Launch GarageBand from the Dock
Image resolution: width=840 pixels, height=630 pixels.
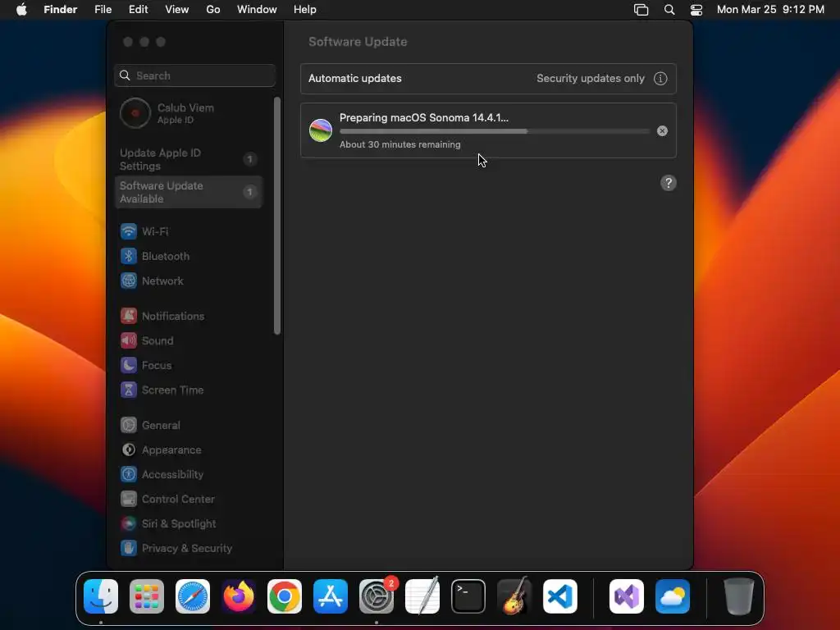click(x=514, y=596)
